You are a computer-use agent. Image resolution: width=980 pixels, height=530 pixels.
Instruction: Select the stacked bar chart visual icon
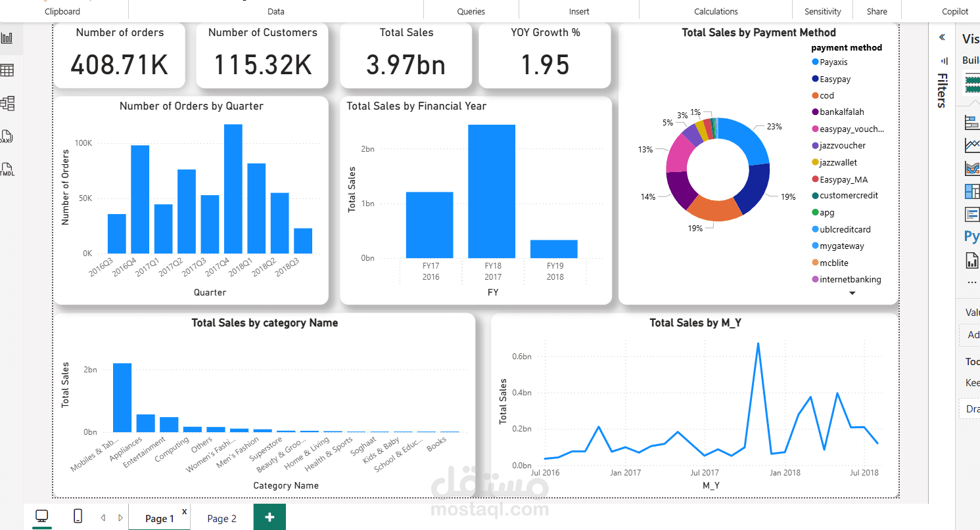click(971, 122)
